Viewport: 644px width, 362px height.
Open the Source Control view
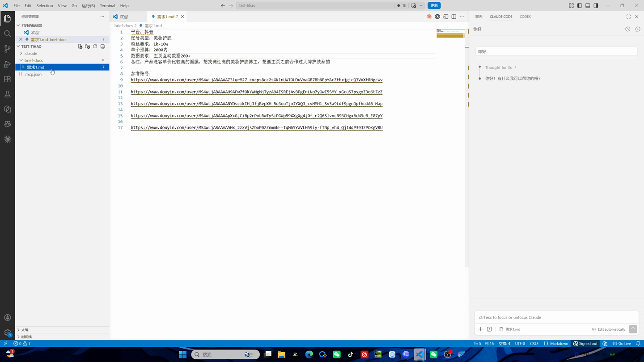point(8,49)
